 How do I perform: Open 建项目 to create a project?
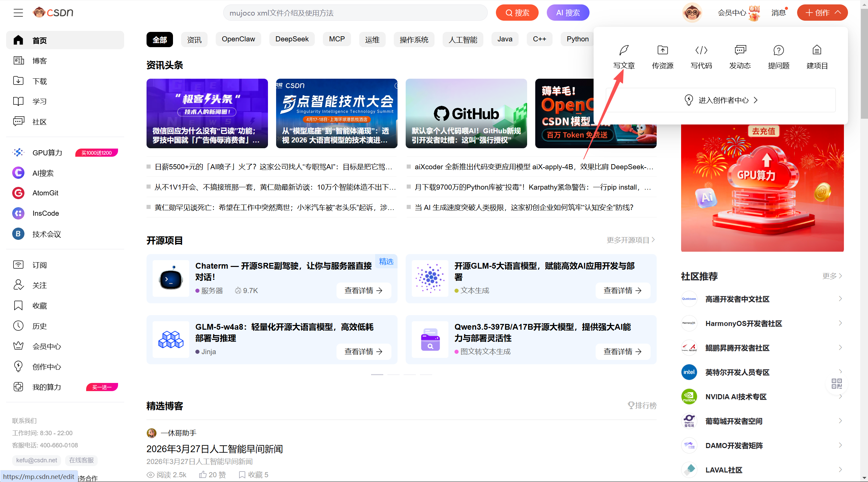[x=817, y=65]
